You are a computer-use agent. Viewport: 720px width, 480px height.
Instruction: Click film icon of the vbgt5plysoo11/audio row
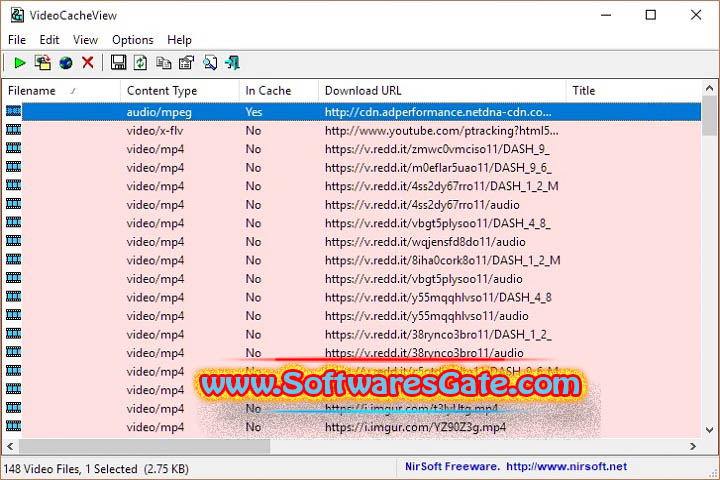click(x=13, y=278)
